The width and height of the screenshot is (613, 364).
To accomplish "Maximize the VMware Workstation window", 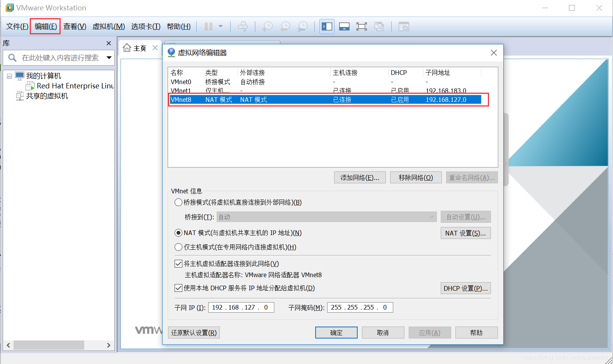I will [x=572, y=8].
